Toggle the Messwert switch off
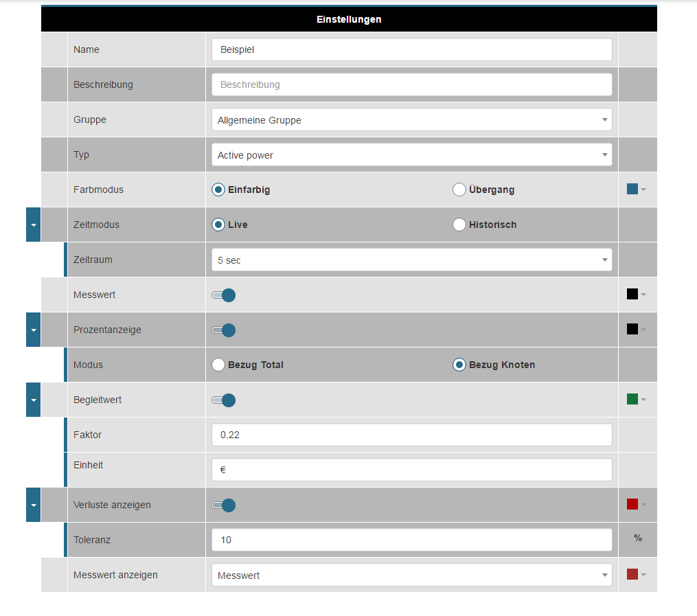Image resolution: width=697 pixels, height=616 pixels. [224, 295]
